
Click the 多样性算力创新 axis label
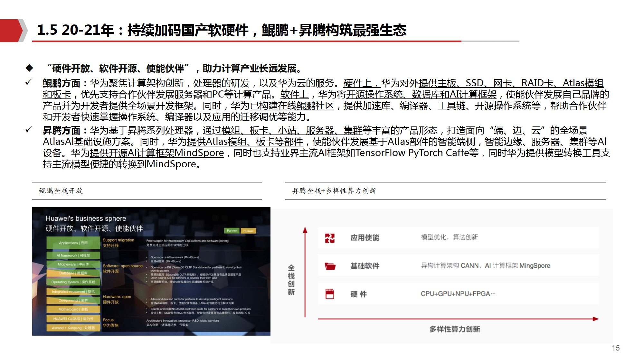tap(455, 329)
